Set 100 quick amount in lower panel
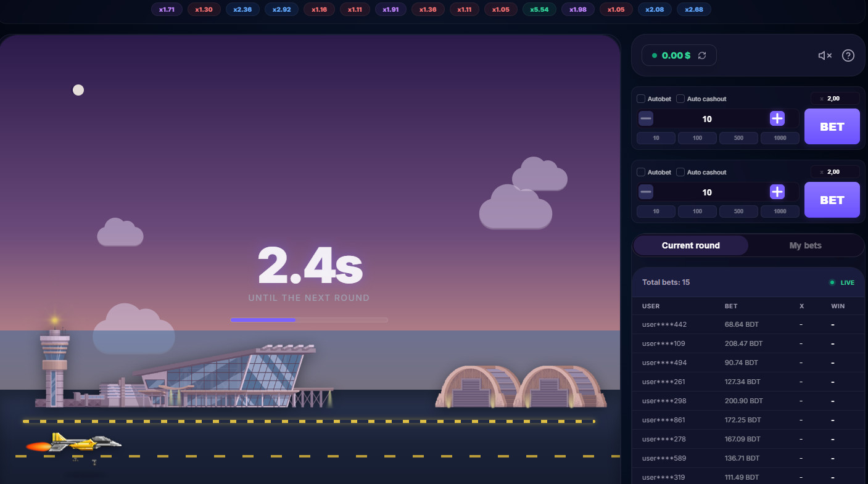Screen dimensions: 868x484 point(697,211)
